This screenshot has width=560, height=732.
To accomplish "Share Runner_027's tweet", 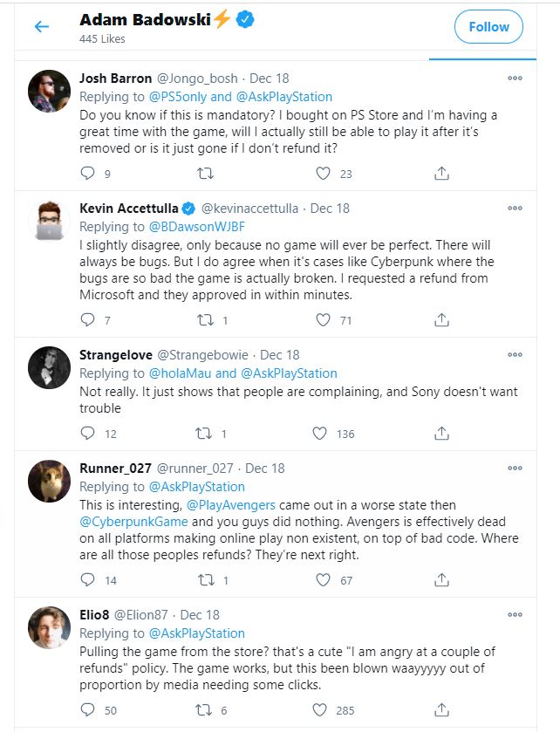I will [441, 579].
